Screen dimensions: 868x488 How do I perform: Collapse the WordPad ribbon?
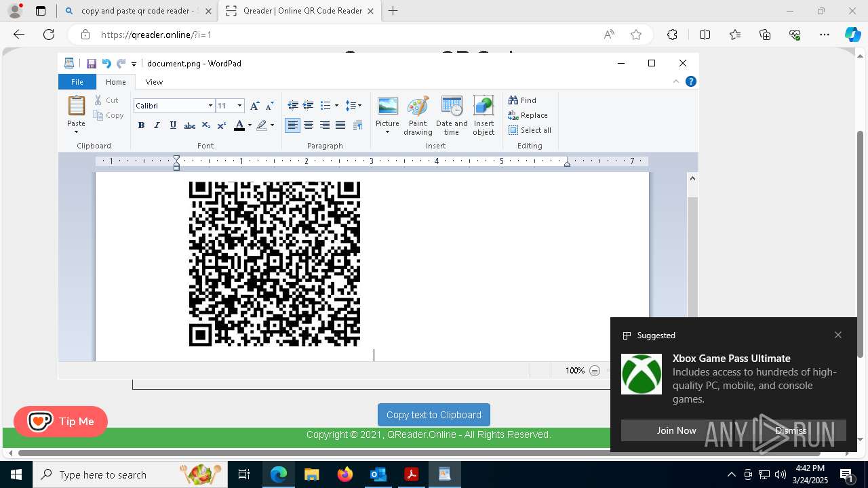(x=676, y=81)
